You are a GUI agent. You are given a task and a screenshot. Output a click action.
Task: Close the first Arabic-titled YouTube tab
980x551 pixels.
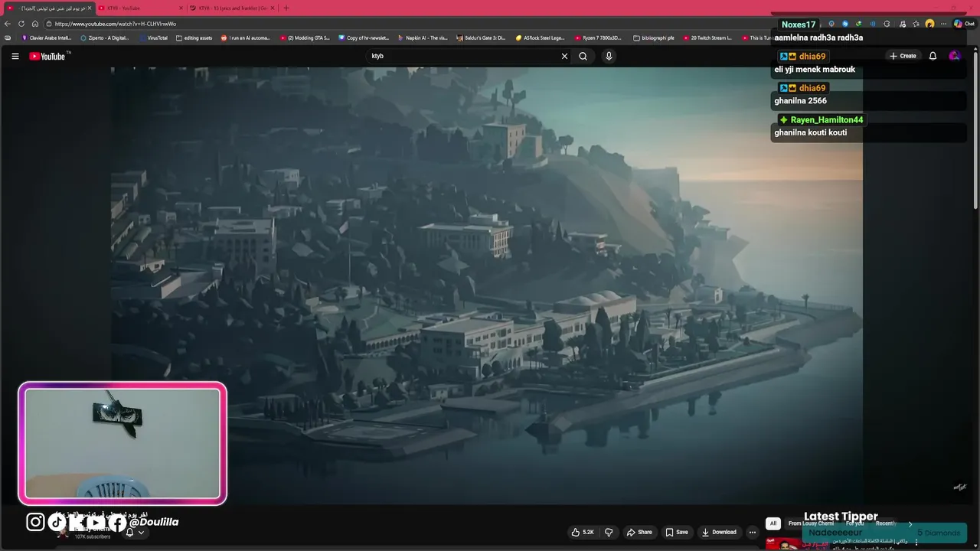point(89,8)
